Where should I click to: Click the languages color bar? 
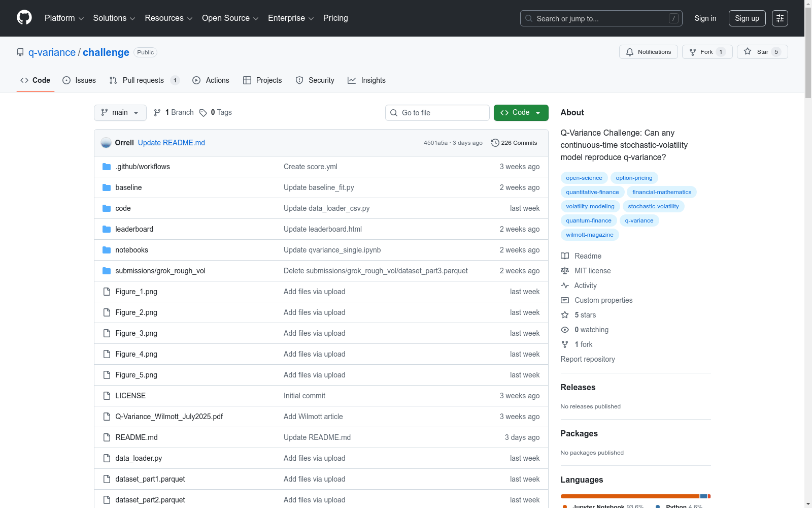(635, 496)
